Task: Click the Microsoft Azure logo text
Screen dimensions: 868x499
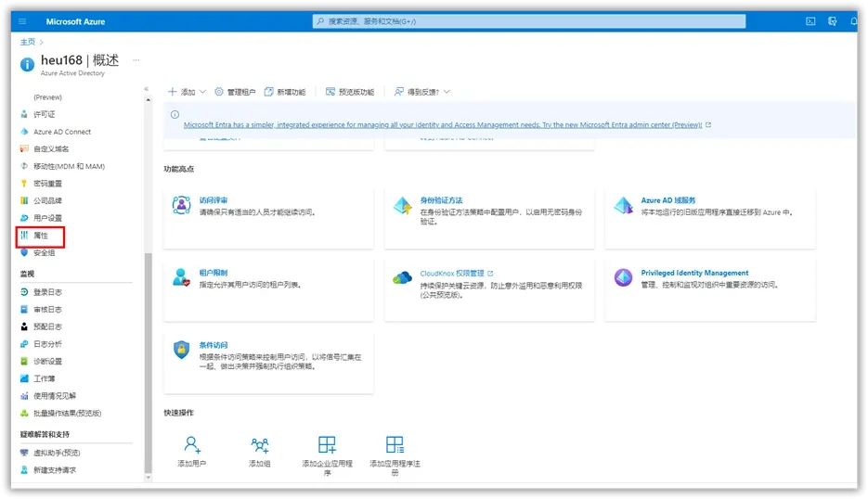Action: click(x=75, y=21)
